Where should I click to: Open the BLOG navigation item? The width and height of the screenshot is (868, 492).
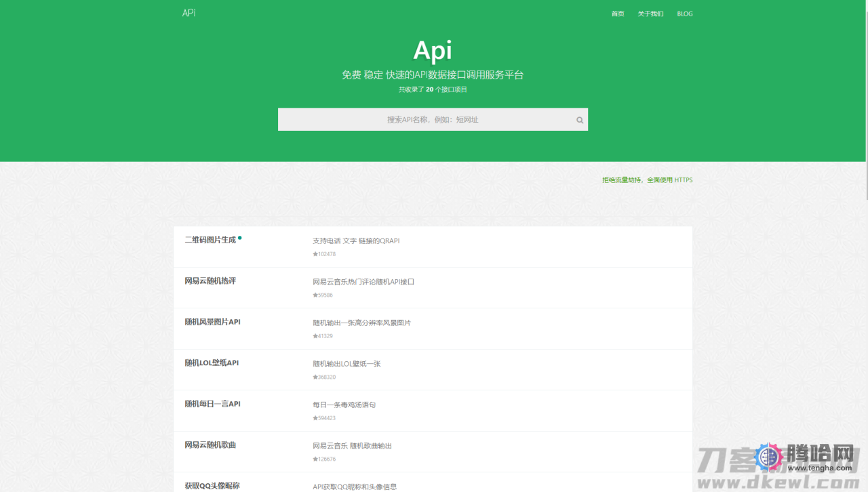(685, 14)
